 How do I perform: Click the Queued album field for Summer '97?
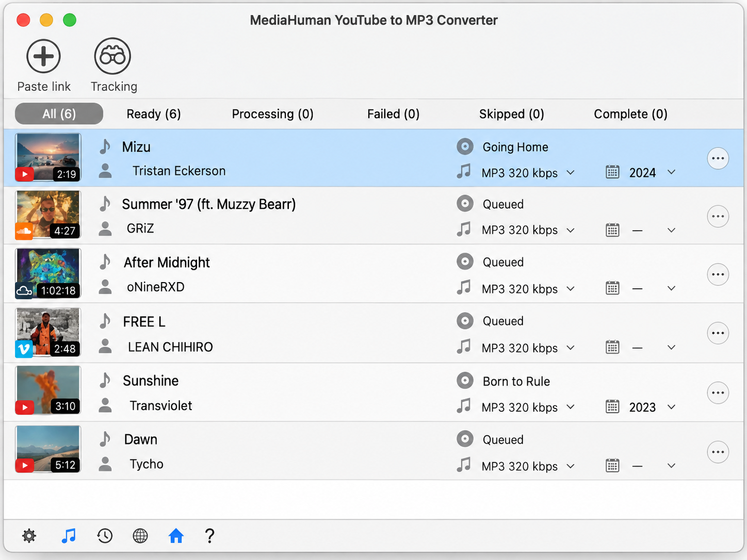pyautogui.click(x=503, y=204)
